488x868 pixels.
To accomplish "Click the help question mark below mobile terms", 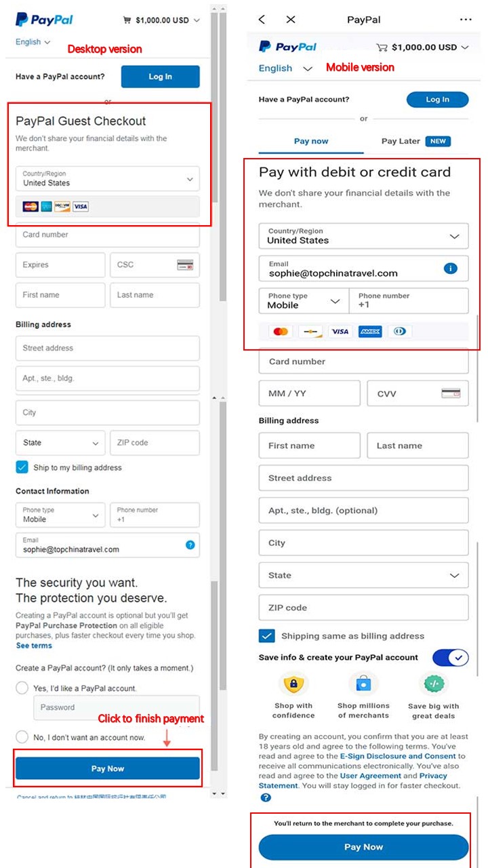I will (266, 797).
